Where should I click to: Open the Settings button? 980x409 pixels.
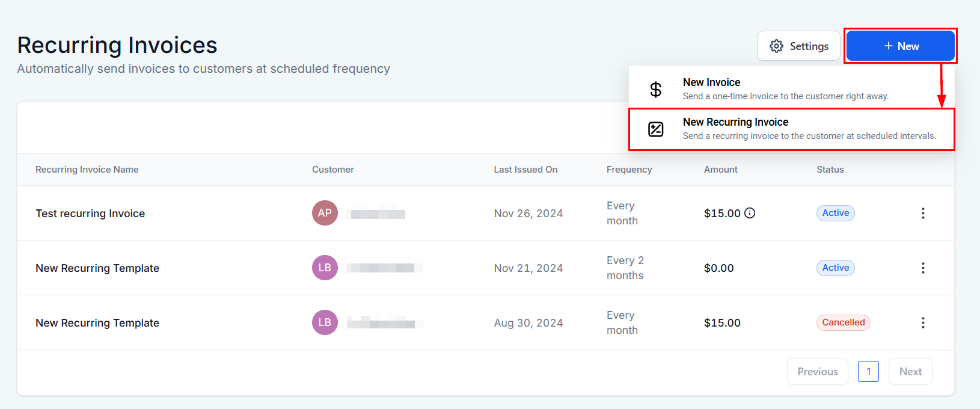pos(798,46)
